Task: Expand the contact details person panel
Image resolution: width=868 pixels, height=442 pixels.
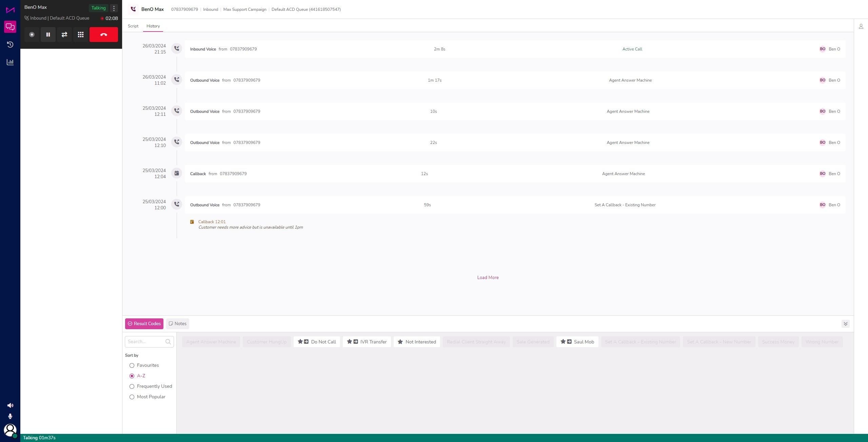Action: 861,26
